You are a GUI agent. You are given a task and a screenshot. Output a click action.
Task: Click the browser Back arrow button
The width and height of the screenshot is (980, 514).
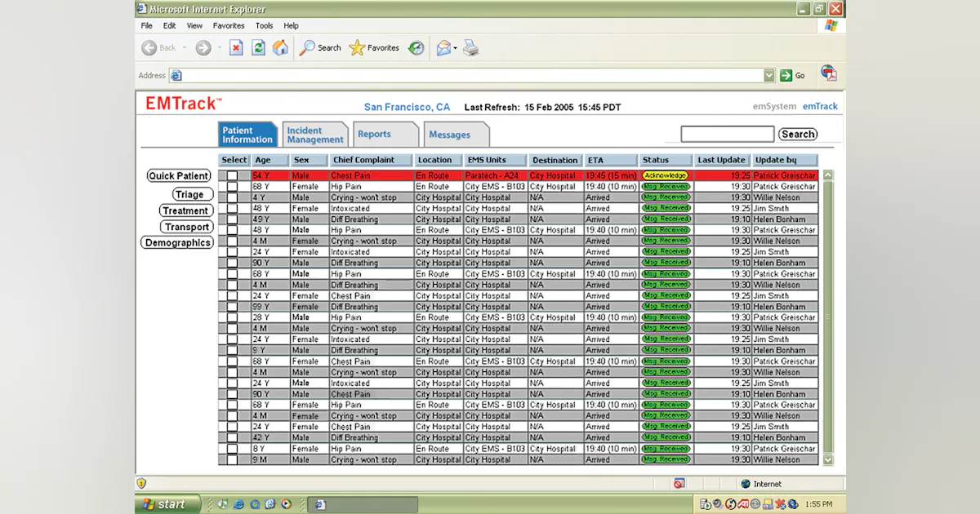coord(149,48)
